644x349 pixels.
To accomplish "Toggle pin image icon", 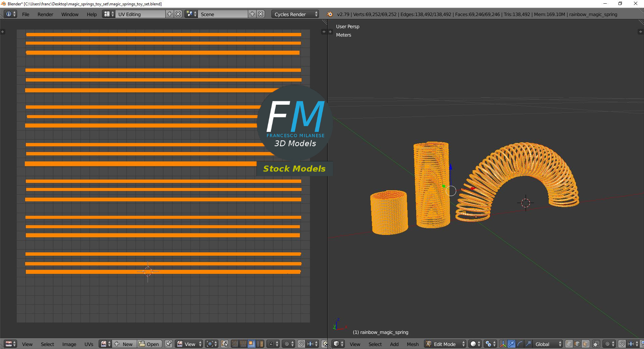I will (x=169, y=344).
